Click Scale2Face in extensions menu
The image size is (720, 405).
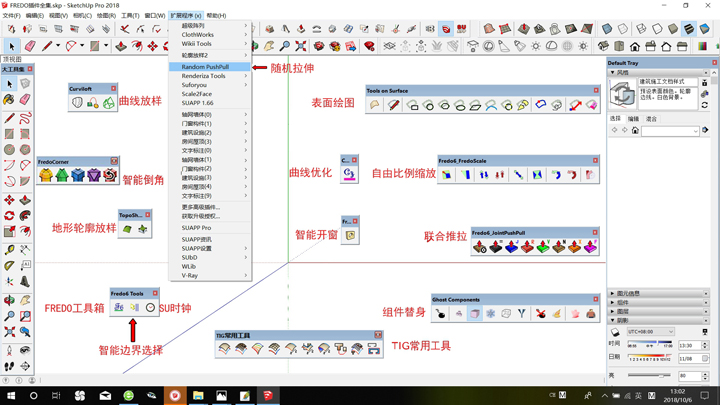[x=210, y=94]
